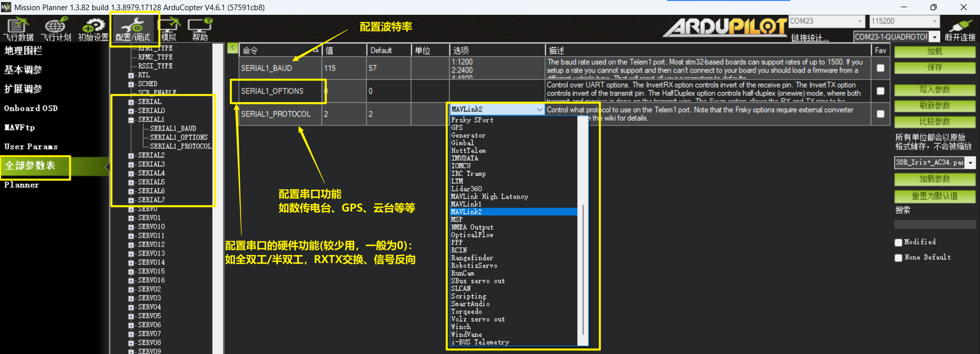The image size is (980, 354).
Task: Open the 初始设置 initial setup icon
Action: pos(93,29)
